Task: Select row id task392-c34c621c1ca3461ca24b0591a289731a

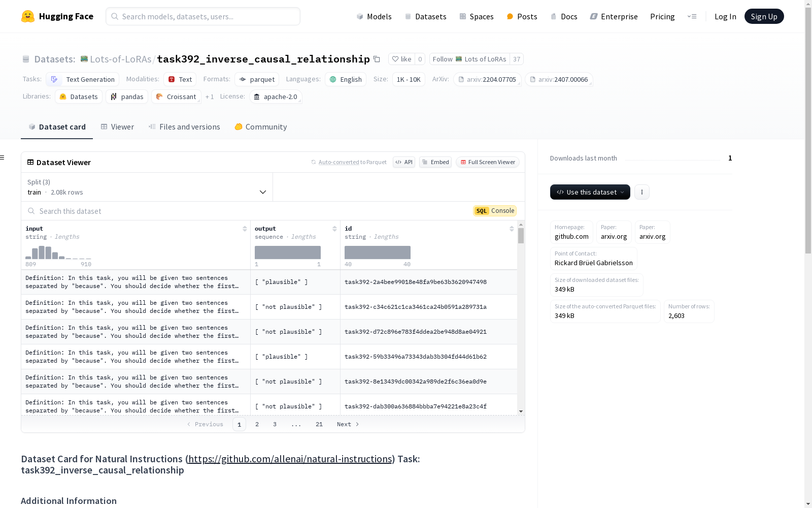Action: coord(416,307)
